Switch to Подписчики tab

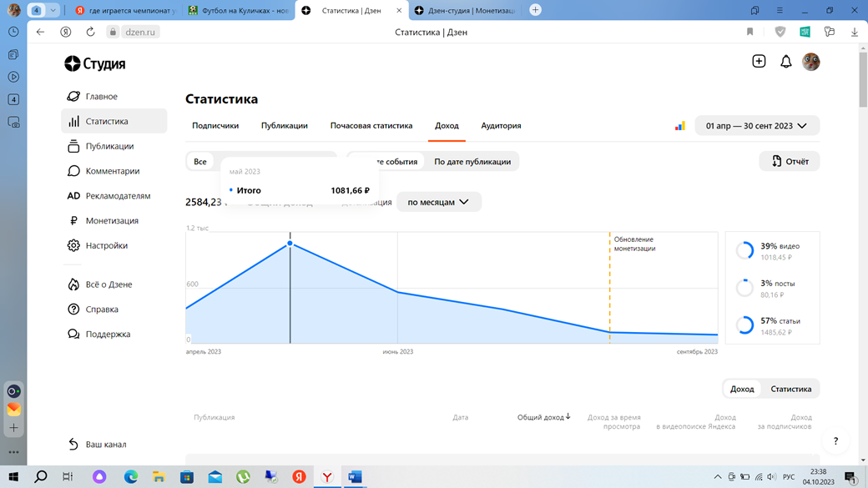tap(215, 126)
